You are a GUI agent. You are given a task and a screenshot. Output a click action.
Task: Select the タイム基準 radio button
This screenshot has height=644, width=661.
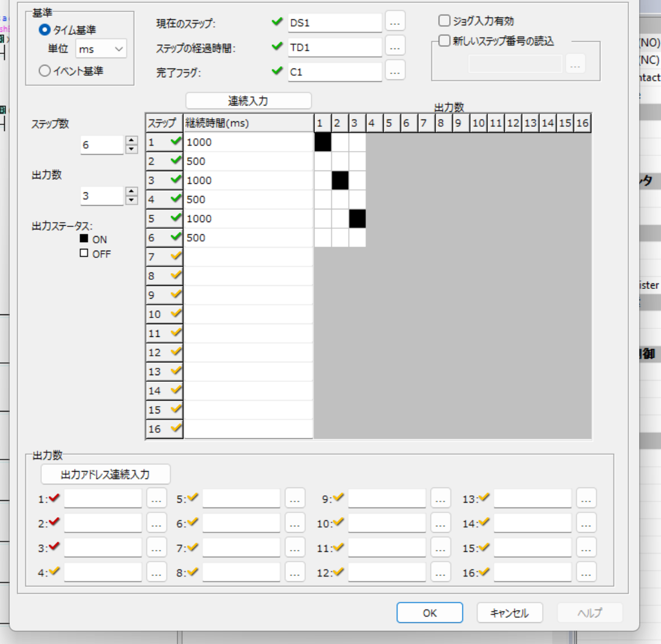coord(45,30)
